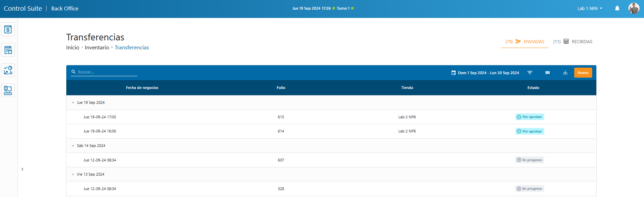The width and height of the screenshot is (644, 197).
Task: Open the Lab 1 NP6 store dropdown
Action: tap(590, 8)
